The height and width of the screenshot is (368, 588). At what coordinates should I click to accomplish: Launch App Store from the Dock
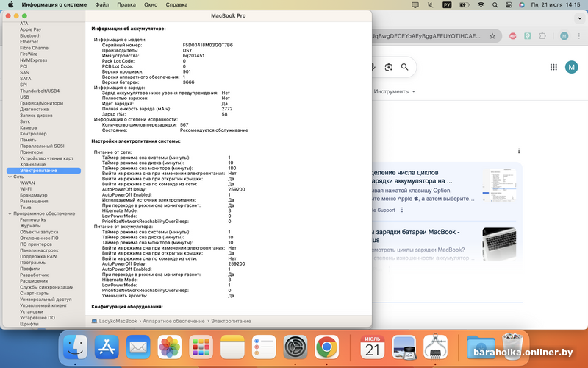(x=107, y=347)
